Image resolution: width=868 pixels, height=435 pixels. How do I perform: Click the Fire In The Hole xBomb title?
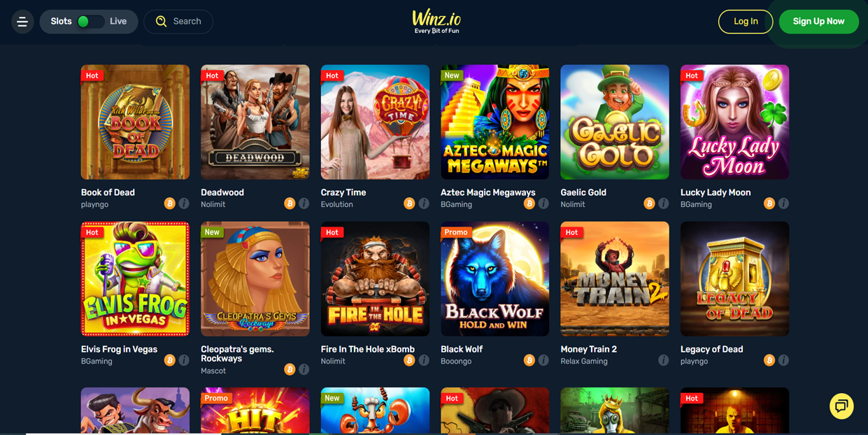368,349
